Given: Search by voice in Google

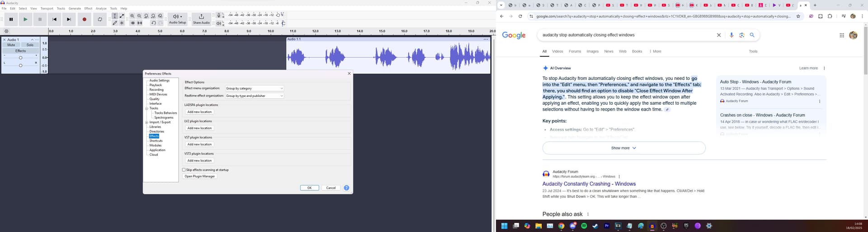Looking at the screenshot, I should pyautogui.click(x=731, y=35).
